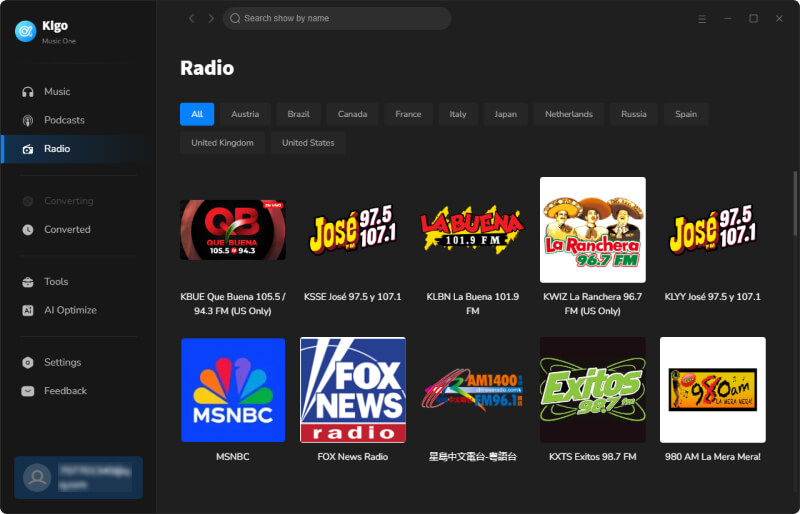This screenshot has width=800, height=514.
Task: Filter radio stations by Brazil
Action: click(298, 114)
